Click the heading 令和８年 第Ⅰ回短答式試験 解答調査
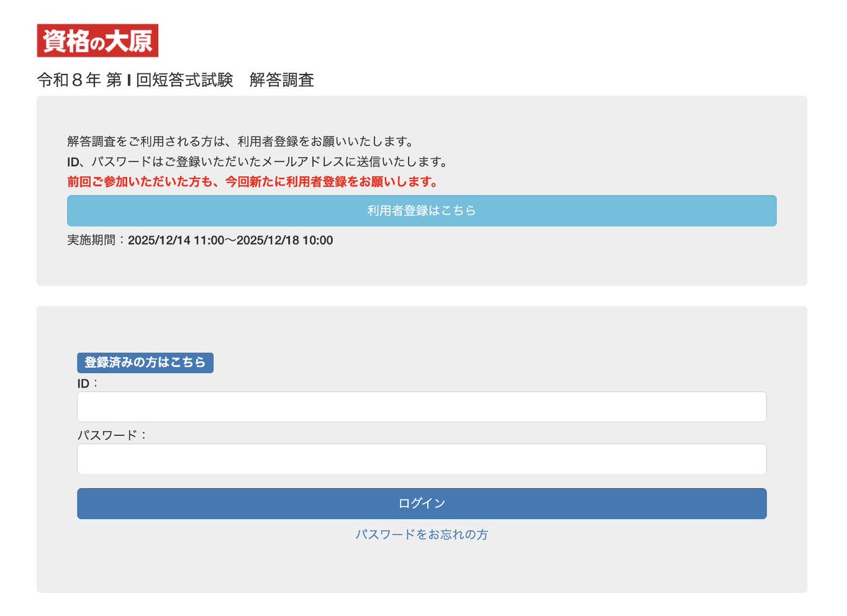The width and height of the screenshot is (847, 616). 176,80
